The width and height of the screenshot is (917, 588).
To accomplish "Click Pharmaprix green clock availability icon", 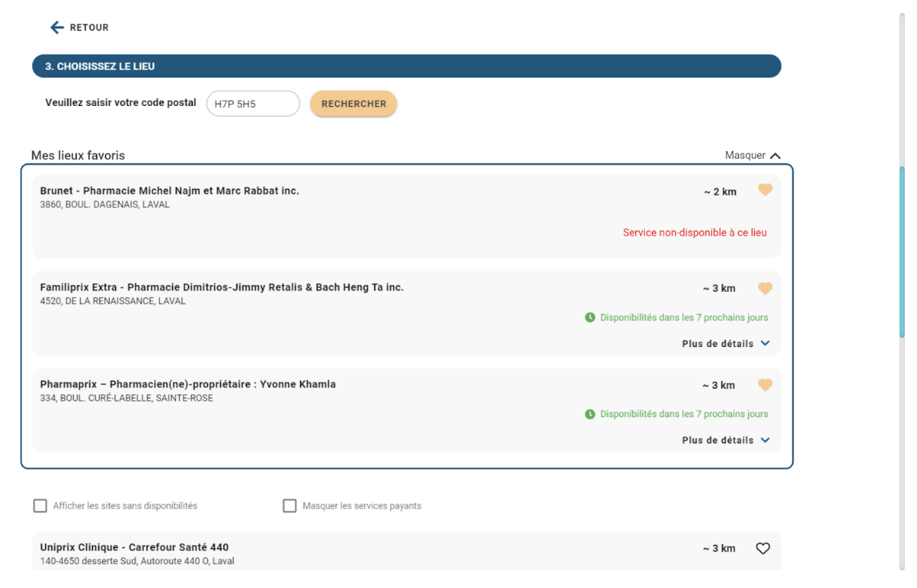I will pyautogui.click(x=590, y=414).
